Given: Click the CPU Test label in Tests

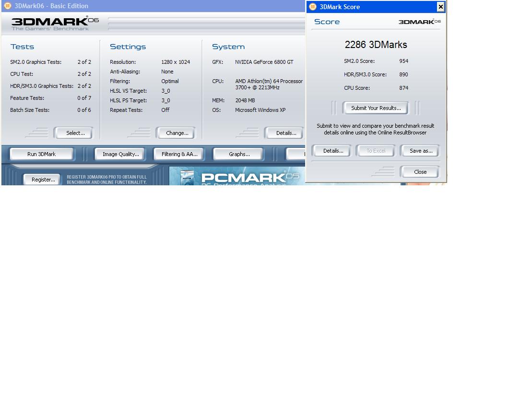Looking at the screenshot, I should [x=22, y=74].
